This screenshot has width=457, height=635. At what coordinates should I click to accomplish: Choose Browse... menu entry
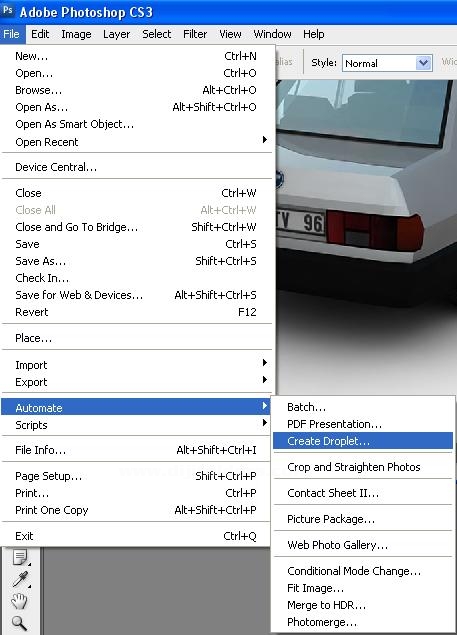click(136, 90)
